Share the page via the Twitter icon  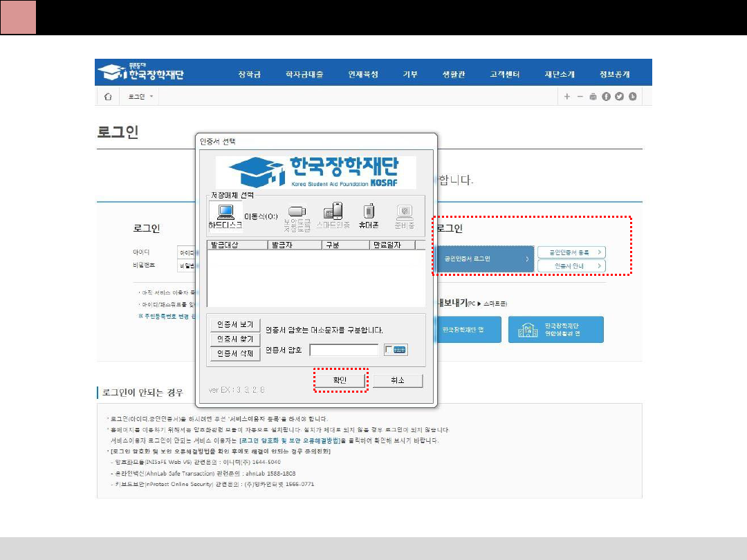(619, 97)
